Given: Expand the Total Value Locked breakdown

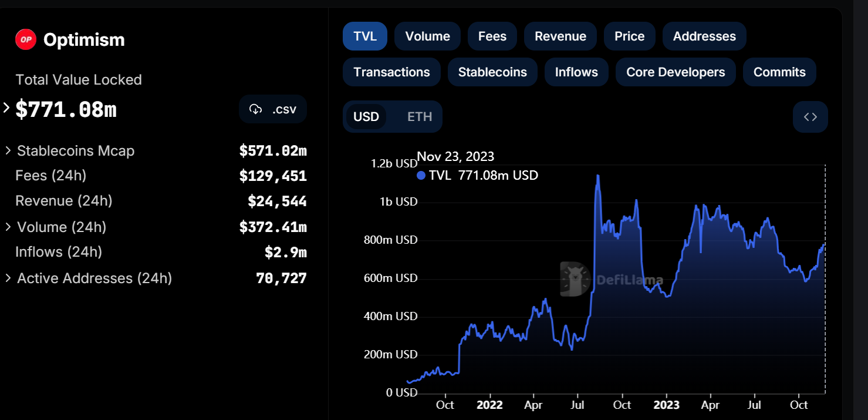Looking at the screenshot, I should [x=6, y=108].
